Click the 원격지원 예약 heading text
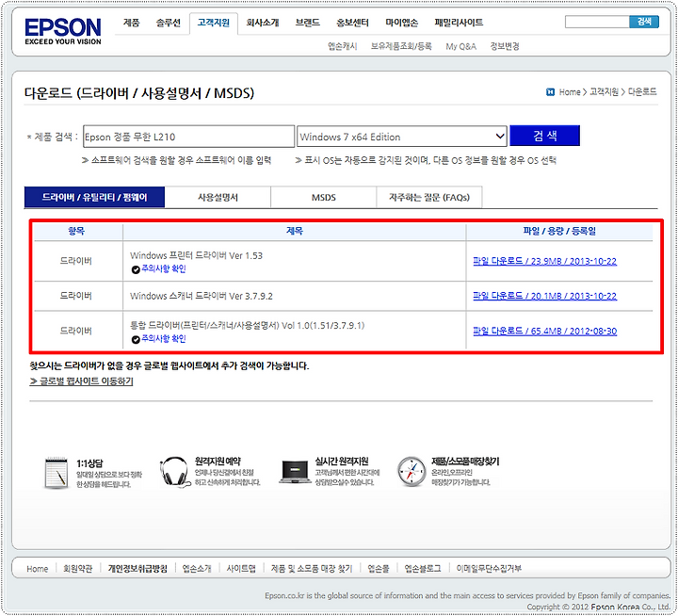The height and width of the screenshot is (616, 678). (218, 462)
